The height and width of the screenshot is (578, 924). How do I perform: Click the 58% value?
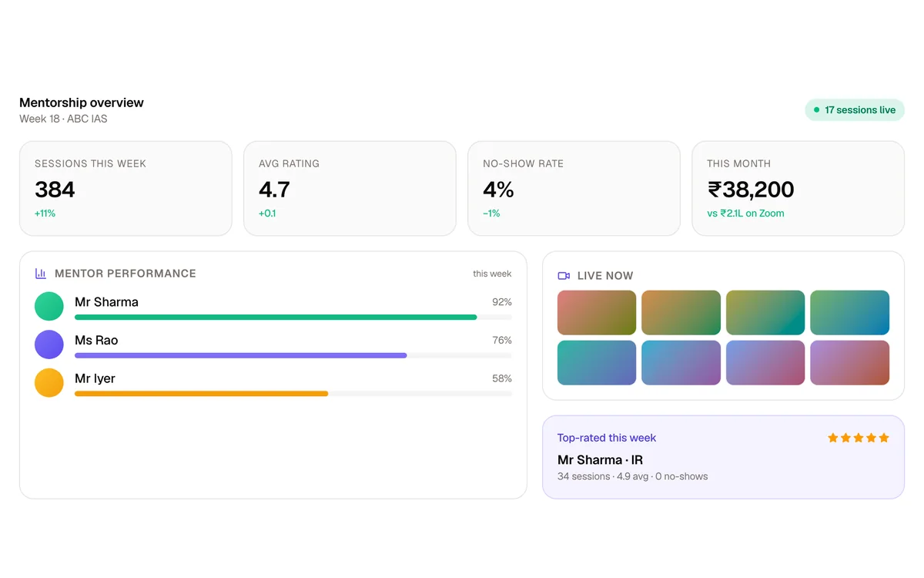(x=502, y=379)
